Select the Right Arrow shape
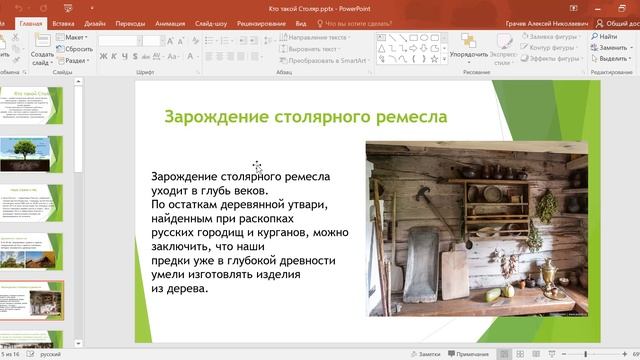 [413, 49]
